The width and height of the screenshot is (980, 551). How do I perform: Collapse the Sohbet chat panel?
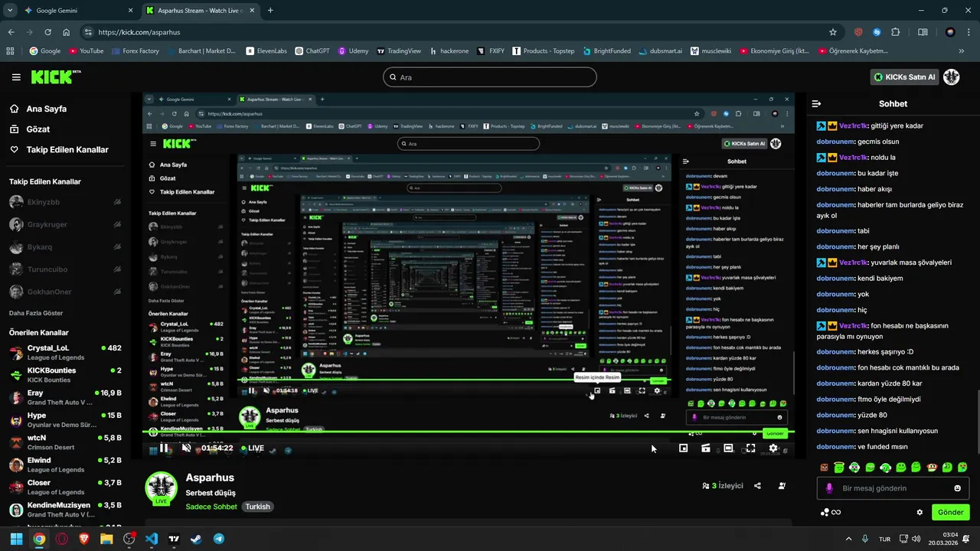point(816,103)
